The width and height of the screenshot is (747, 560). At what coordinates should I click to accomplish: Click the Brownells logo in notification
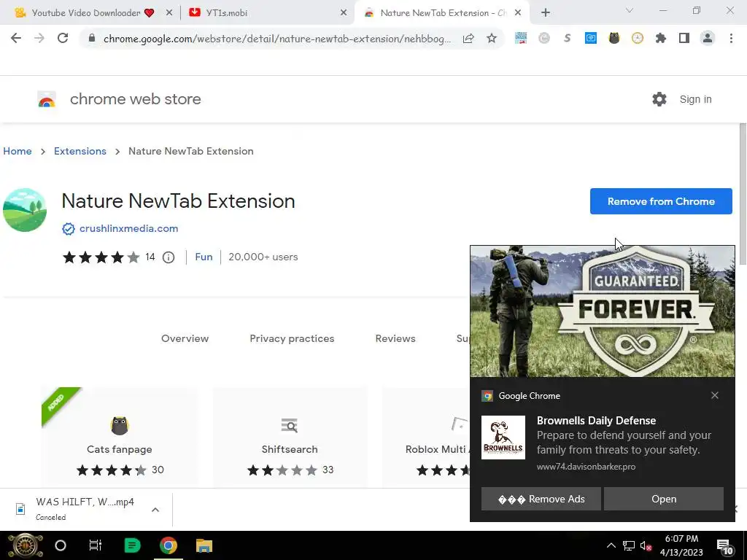click(x=503, y=437)
